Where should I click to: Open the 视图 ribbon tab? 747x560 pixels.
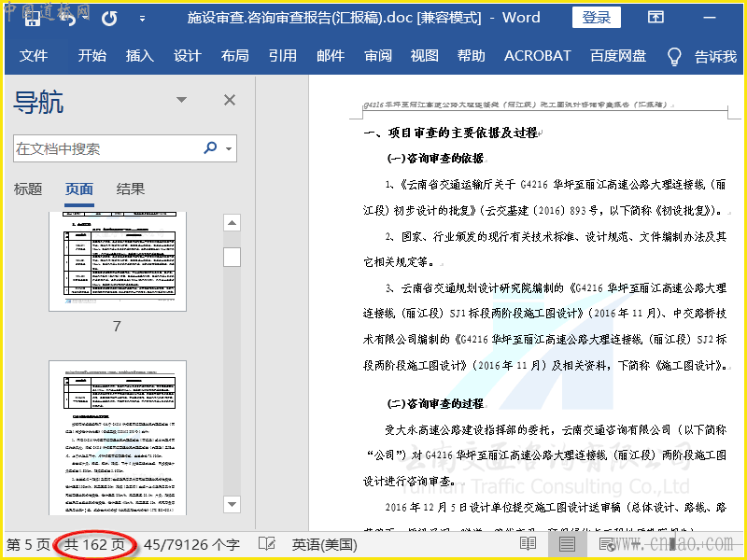click(x=425, y=56)
